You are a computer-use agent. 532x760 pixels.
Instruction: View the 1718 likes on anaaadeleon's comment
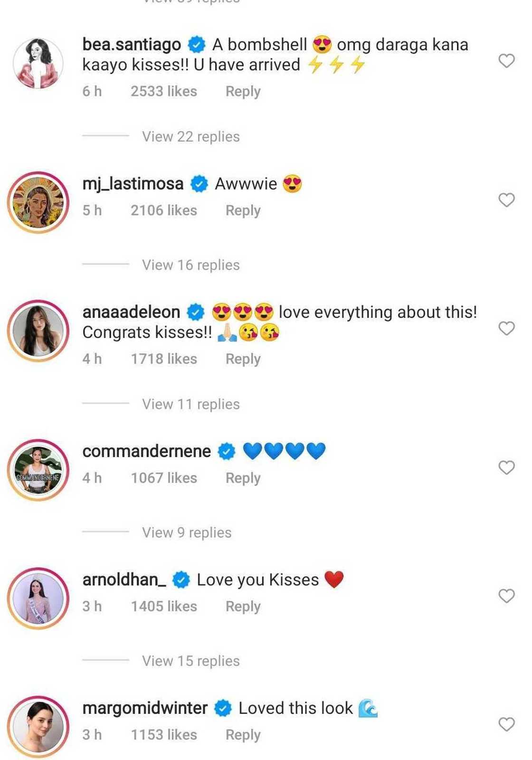pos(164,359)
